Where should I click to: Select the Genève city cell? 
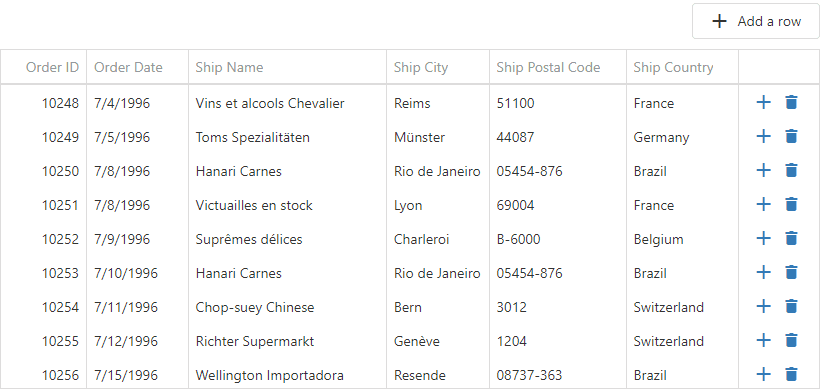(x=438, y=341)
